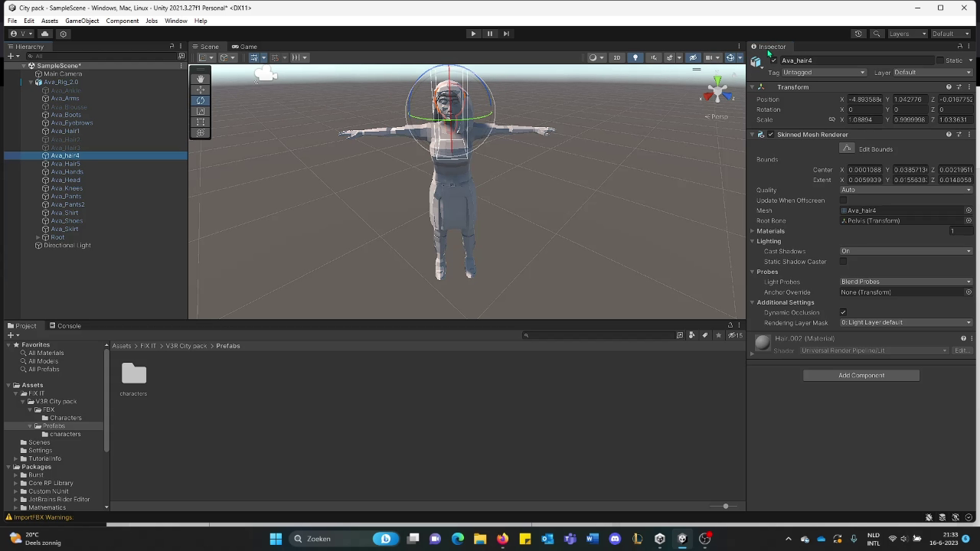The width and height of the screenshot is (980, 551).
Task: Open the GameObject menu
Action: tap(82, 21)
